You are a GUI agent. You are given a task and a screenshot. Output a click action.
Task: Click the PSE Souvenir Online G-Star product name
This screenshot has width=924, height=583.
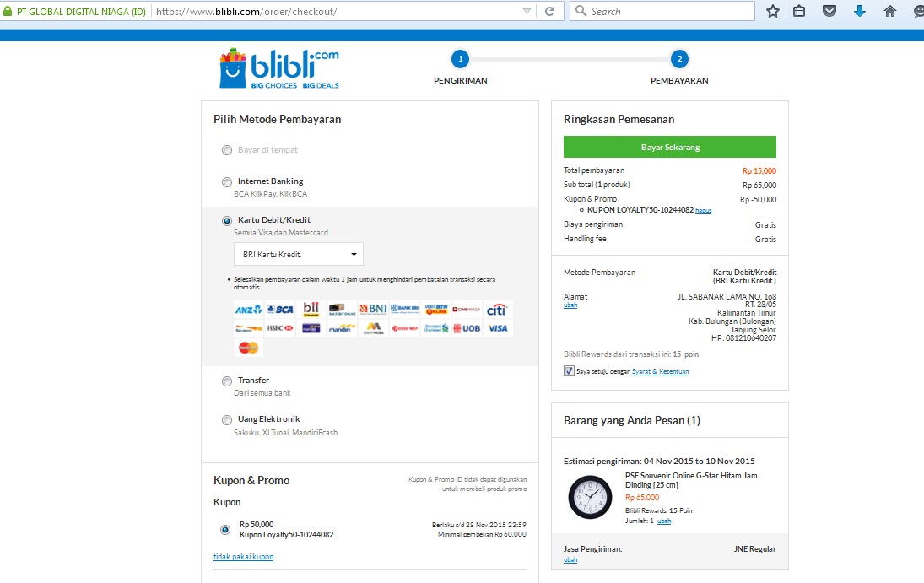click(691, 480)
